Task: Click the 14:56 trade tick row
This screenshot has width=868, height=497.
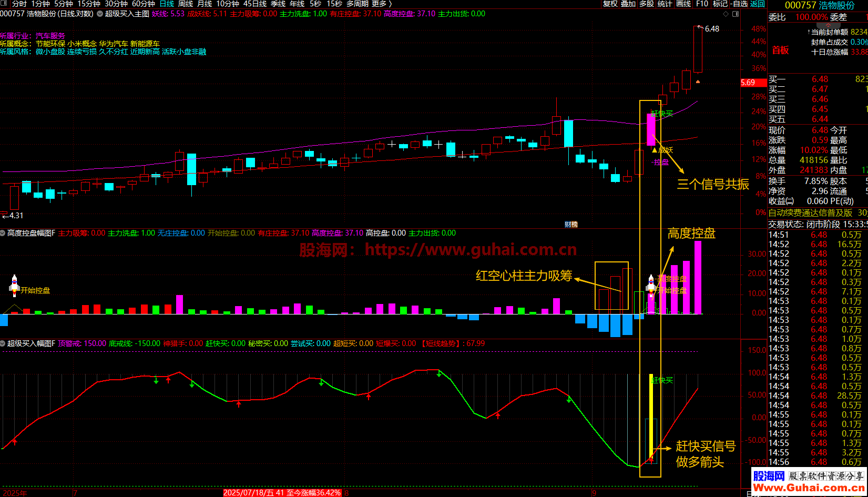Action: click(x=818, y=462)
